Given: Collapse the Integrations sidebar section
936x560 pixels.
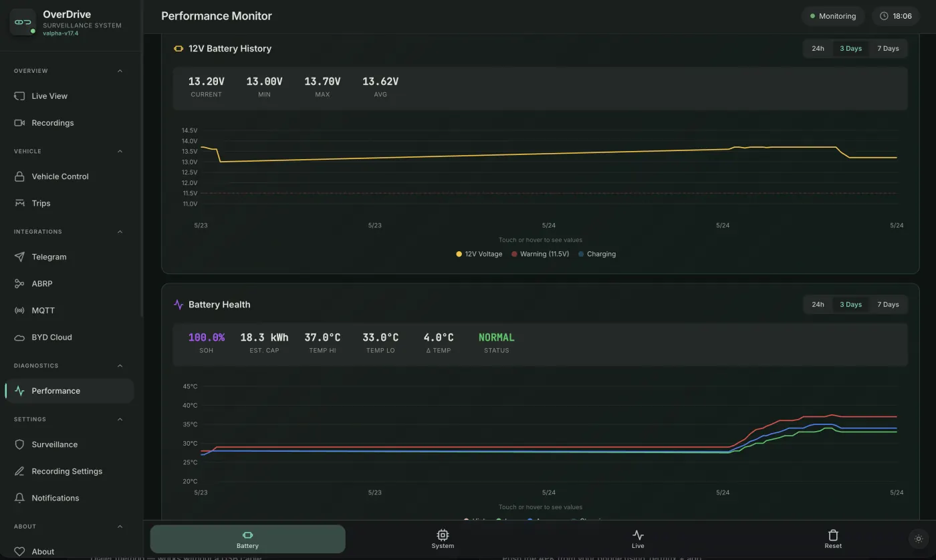Looking at the screenshot, I should click(x=120, y=232).
